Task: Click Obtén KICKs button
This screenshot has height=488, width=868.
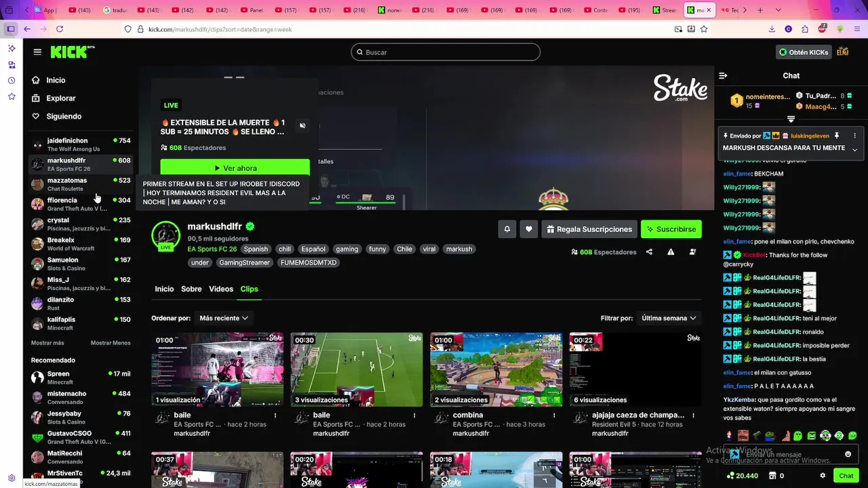Action: click(804, 52)
